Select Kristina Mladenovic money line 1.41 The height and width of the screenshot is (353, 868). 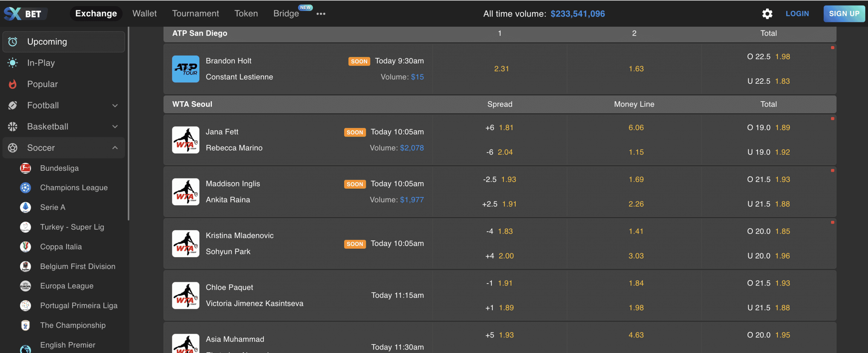[x=636, y=231]
